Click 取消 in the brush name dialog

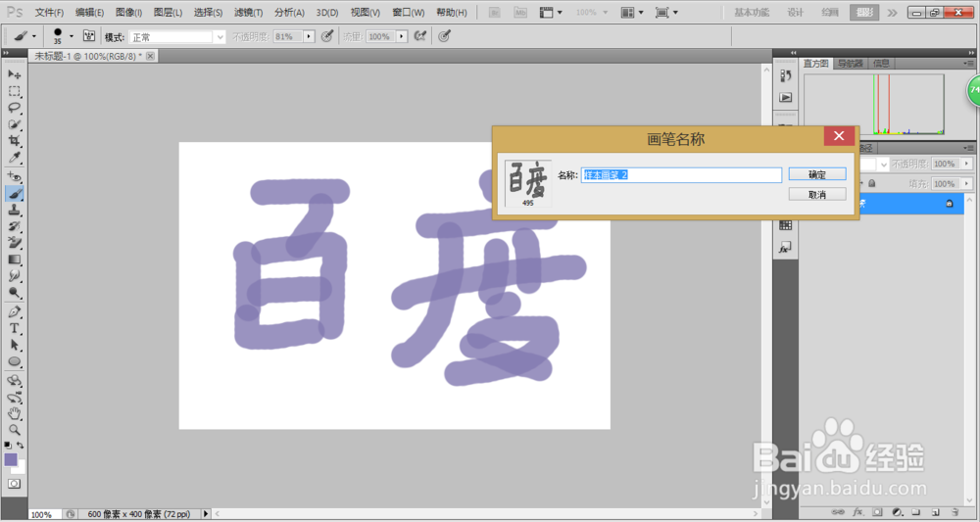pos(817,195)
